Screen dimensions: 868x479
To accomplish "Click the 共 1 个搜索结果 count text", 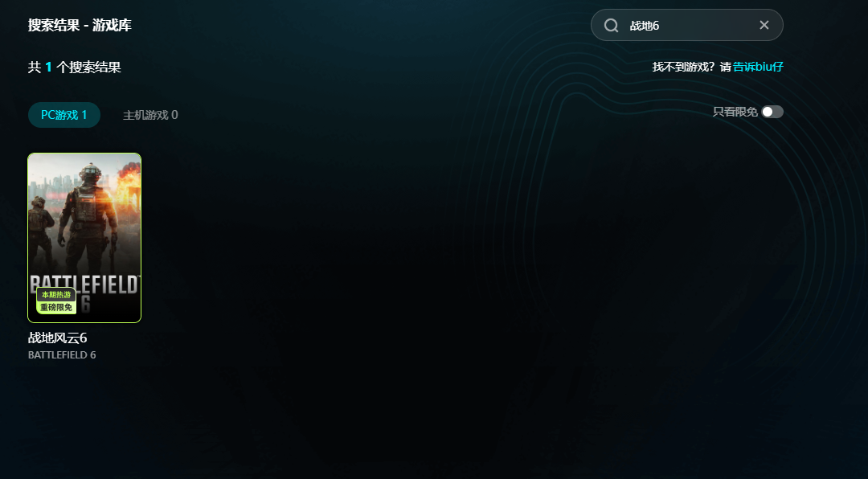I will [x=74, y=68].
